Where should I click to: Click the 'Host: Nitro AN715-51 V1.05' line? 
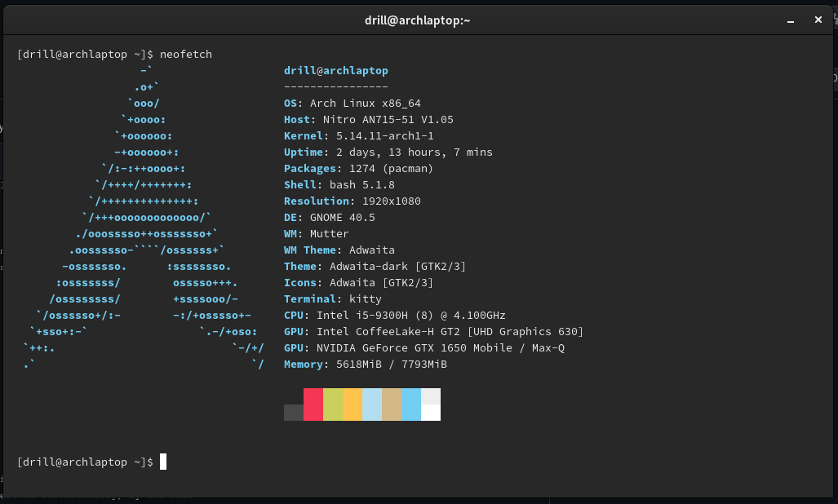tap(369, 120)
